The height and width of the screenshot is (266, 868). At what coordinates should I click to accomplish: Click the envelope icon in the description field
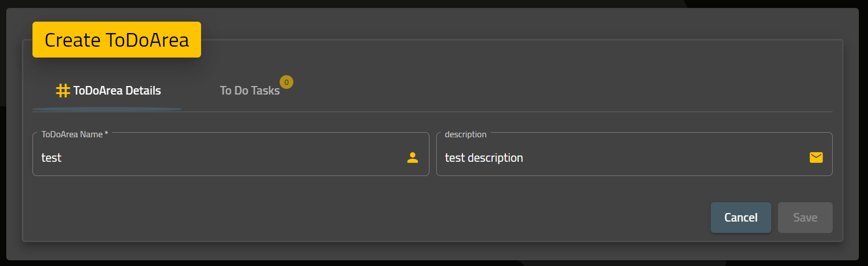tap(816, 158)
